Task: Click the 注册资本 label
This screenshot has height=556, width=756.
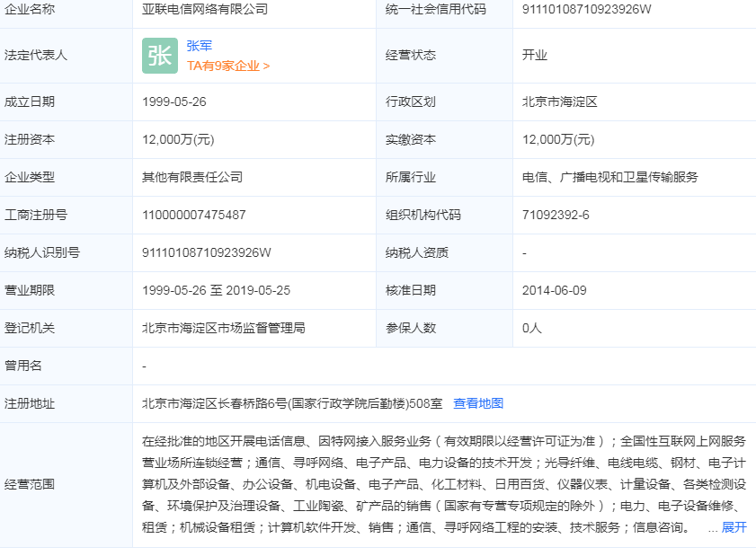Action: coord(30,139)
